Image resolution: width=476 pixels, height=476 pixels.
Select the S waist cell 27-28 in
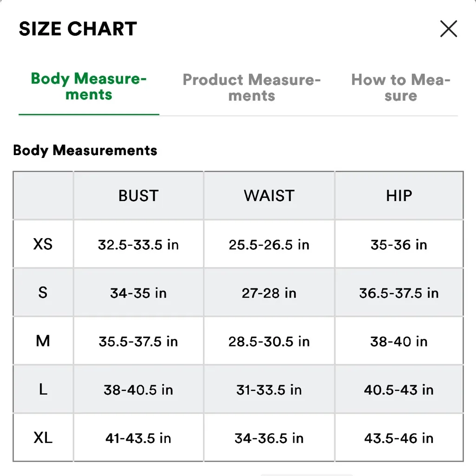pyautogui.click(x=269, y=293)
